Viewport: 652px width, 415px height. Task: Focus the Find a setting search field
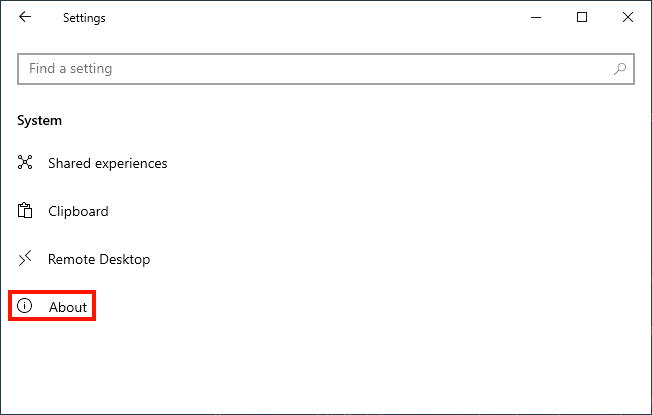300,69
